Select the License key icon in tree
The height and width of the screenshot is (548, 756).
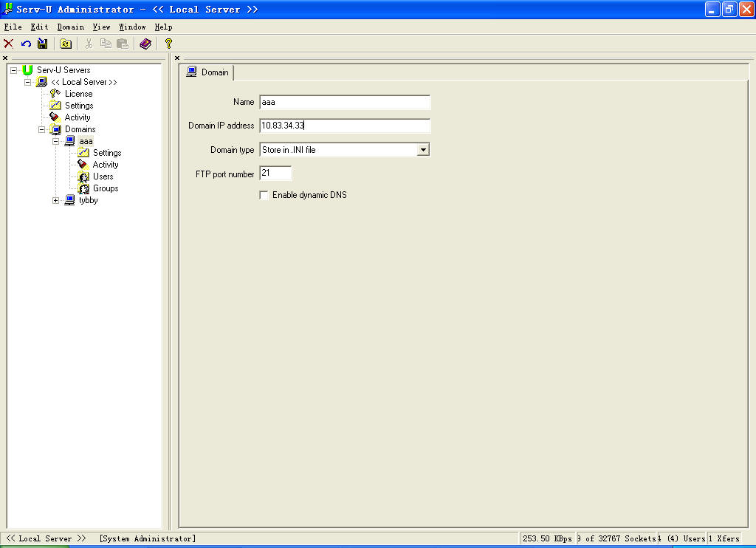click(x=55, y=94)
